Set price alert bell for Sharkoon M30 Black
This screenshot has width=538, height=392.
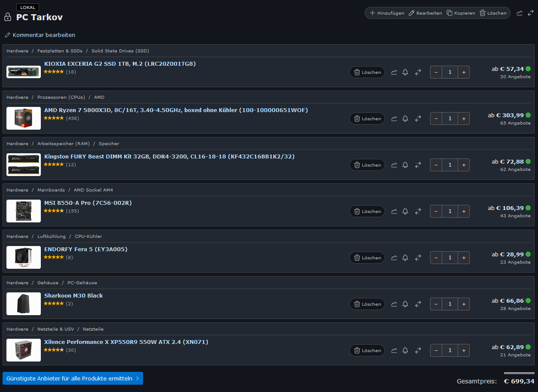pos(405,304)
